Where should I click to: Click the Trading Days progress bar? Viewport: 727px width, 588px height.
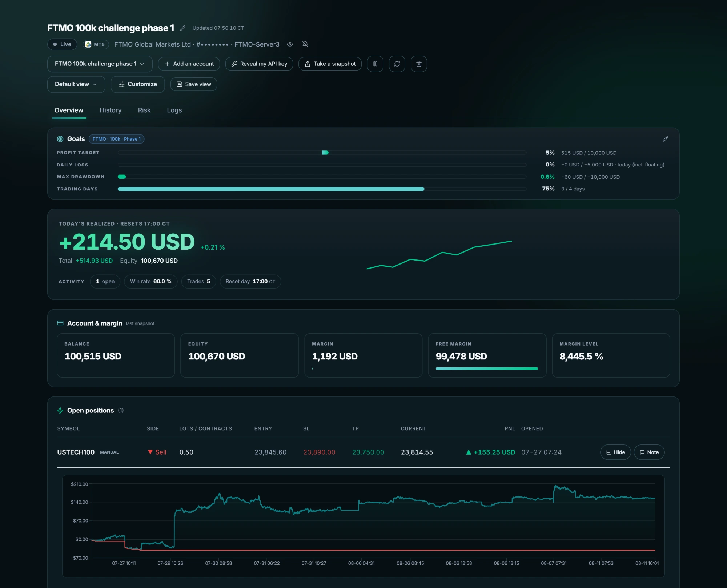click(322, 189)
